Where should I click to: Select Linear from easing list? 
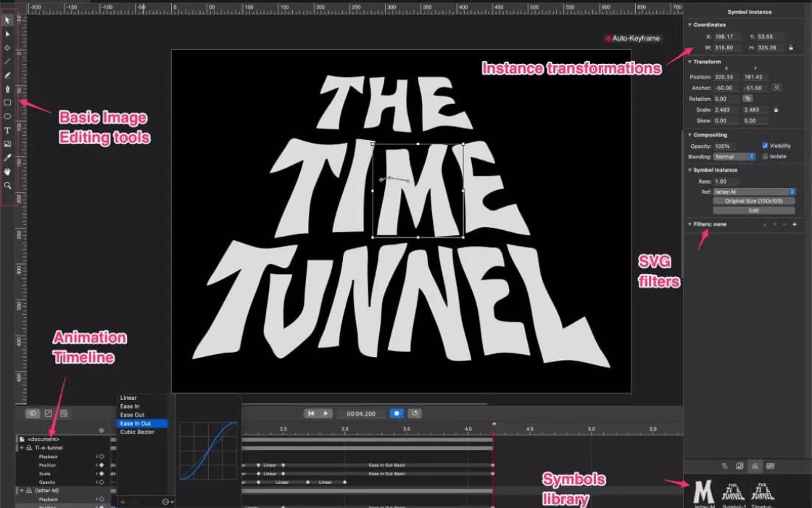[128, 398]
